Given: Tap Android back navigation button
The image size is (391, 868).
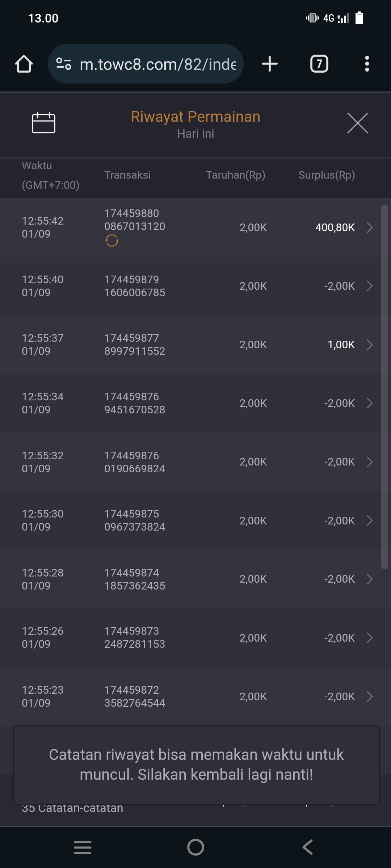Looking at the screenshot, I should (x=308, y=847).
